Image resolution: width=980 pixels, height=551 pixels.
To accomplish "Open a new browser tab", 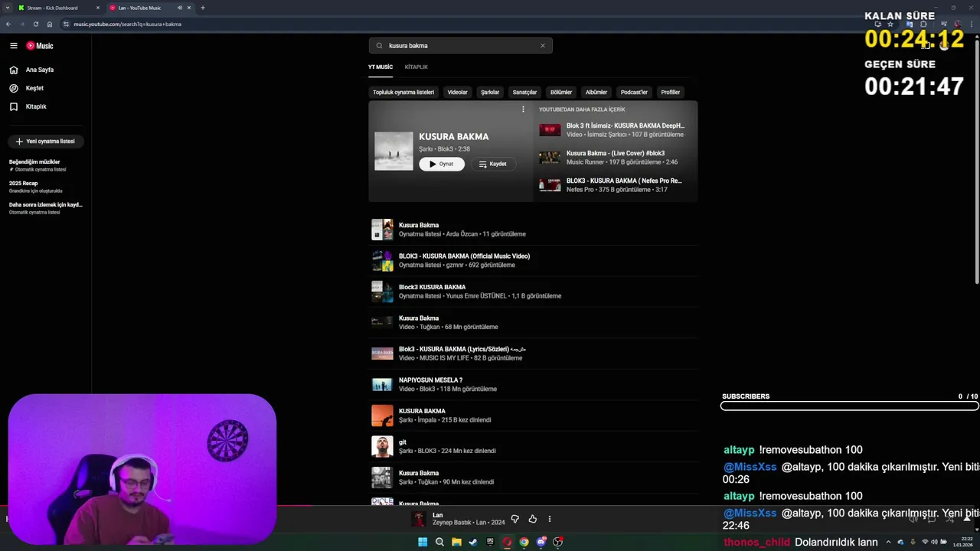I will pyautogui.click(x=202, y=8).
